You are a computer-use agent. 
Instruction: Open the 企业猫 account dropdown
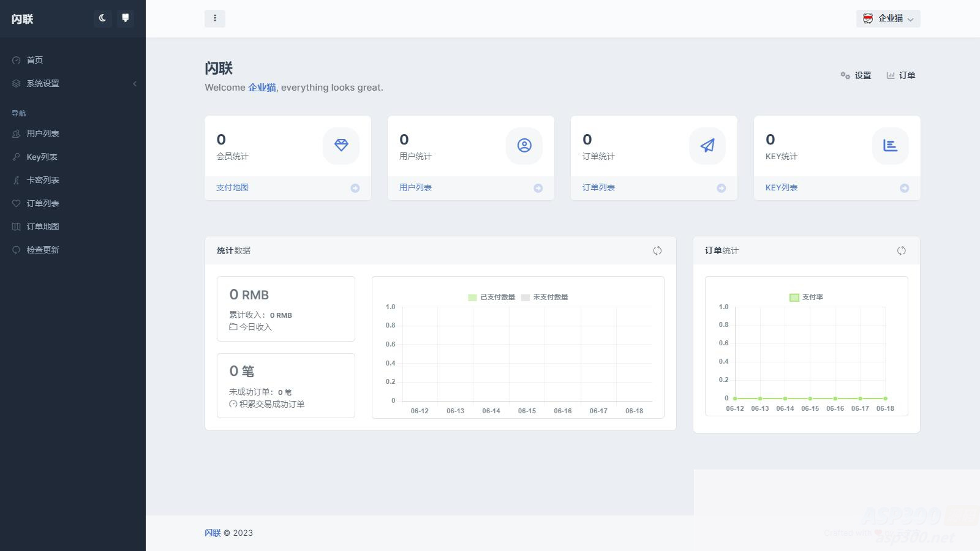click(x=888, y=18)
